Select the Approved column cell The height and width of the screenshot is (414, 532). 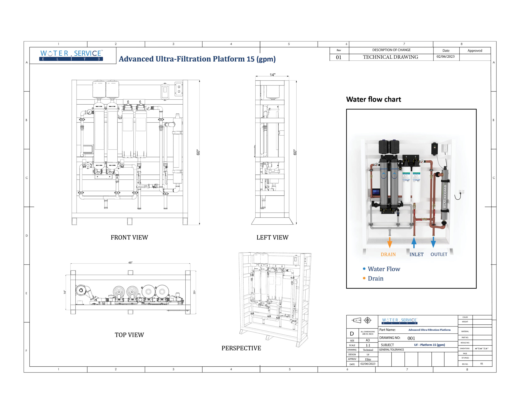pyautogui.click(x=475, y=51)
